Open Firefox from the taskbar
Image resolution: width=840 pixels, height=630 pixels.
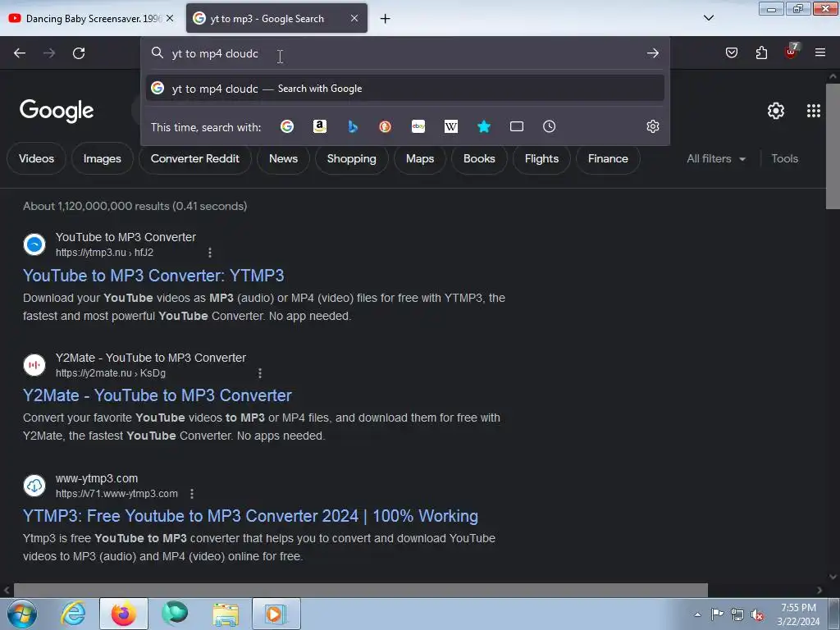[124, 614]
